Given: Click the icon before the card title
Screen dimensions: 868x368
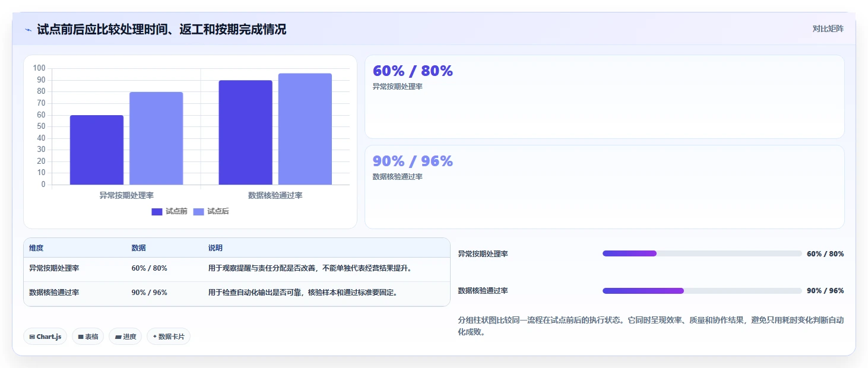Looking at the screenshot, I should tap(28, 29).
